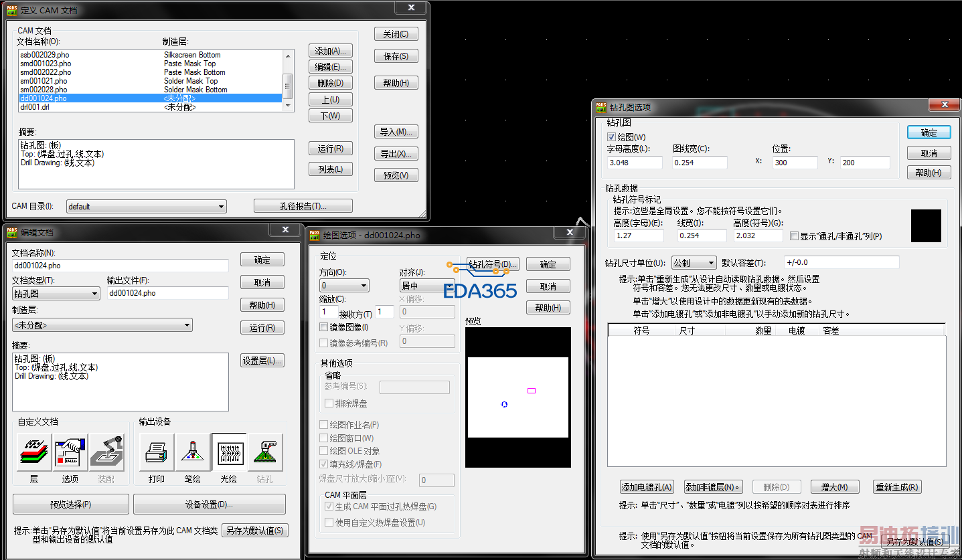Open the 层 (Layers) custom document icon
This screenshot has height=560, width=962.
(x=34, y=452)
